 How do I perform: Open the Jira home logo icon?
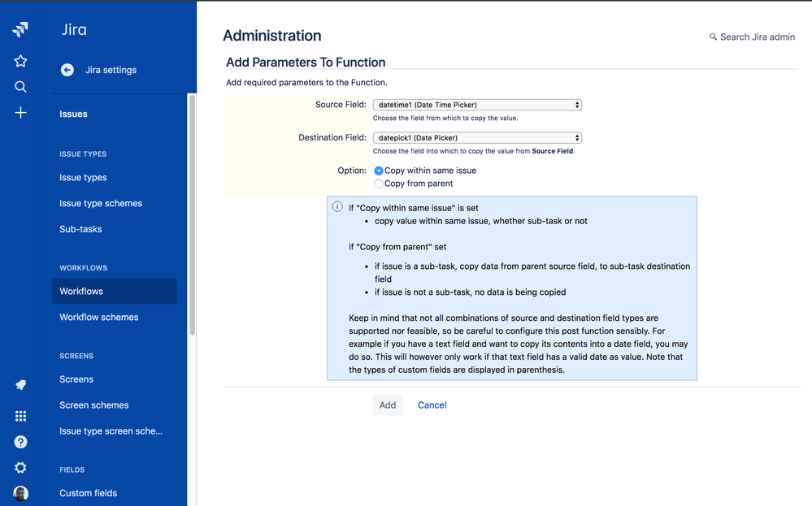(x=20, y=29)
